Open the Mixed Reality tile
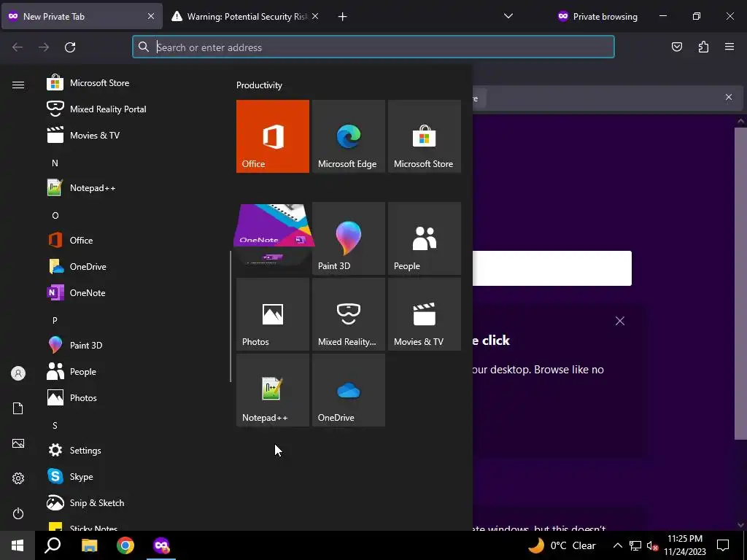The image size is (747, 560). 348,314
